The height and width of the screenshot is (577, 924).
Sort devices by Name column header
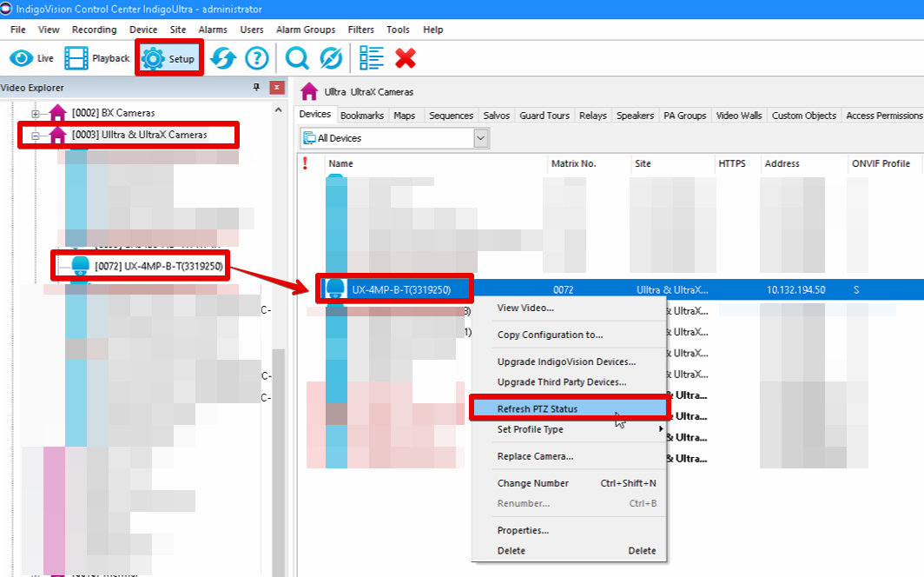click(x=436, y=163)
